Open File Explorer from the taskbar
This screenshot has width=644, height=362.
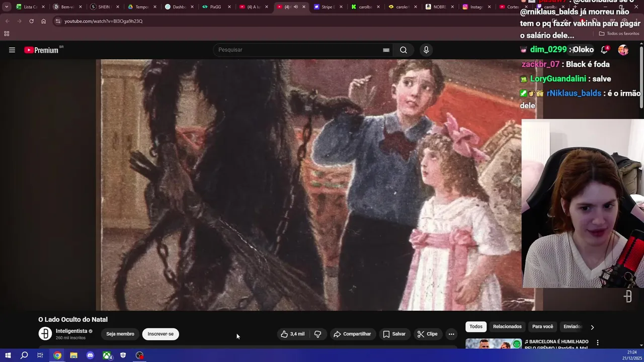click(x=73, y=355)
